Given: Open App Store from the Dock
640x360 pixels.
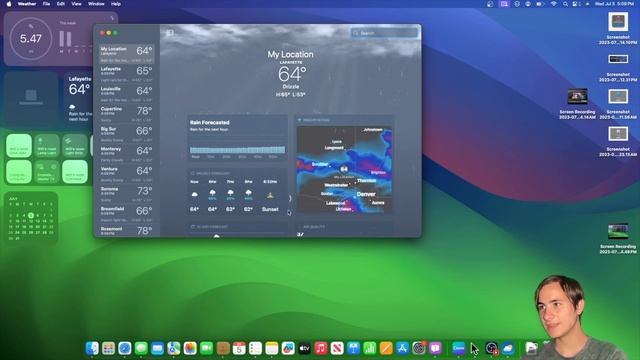Looking at the screenshot, I should click(402, 348).
